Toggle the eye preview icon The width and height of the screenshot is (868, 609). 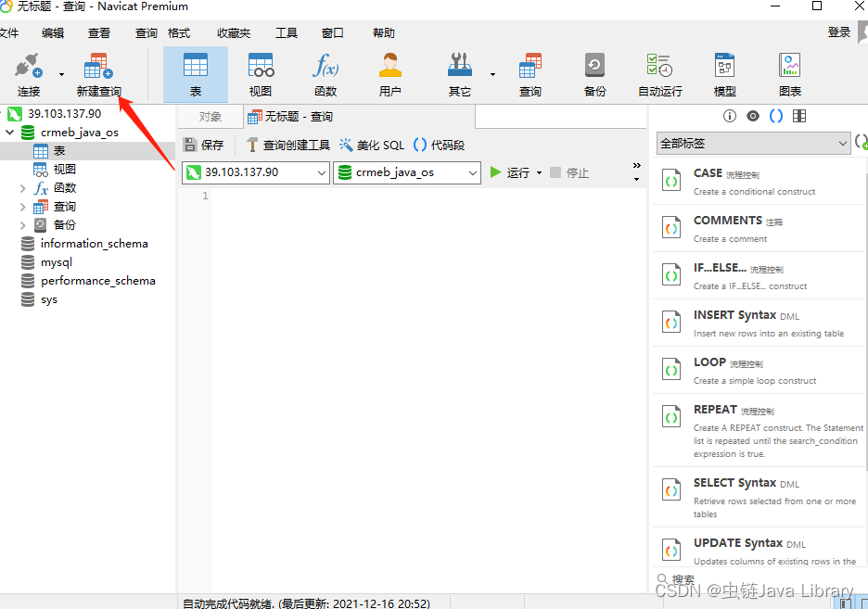pyautogui.click(x=753, y=116)
